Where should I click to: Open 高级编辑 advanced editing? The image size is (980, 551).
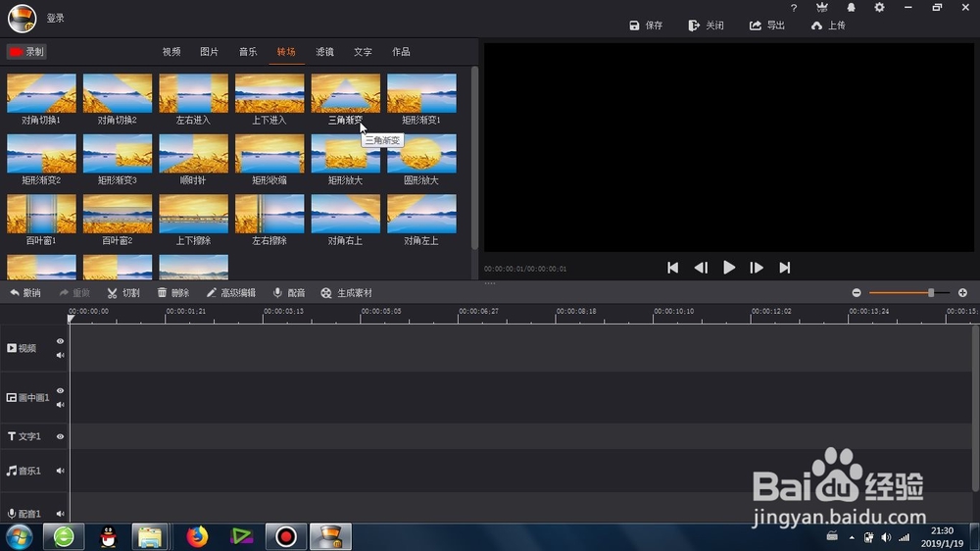coord(231,293)
